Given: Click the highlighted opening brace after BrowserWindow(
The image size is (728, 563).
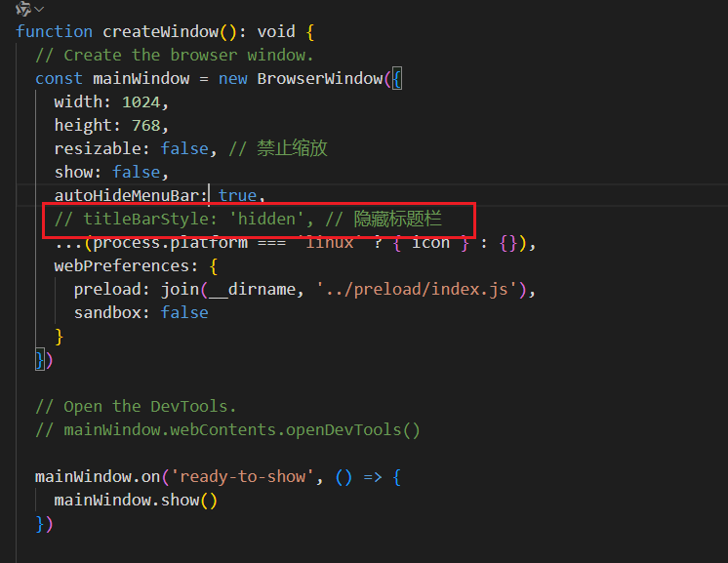Looking at the screenshot, I should (397, 78).
